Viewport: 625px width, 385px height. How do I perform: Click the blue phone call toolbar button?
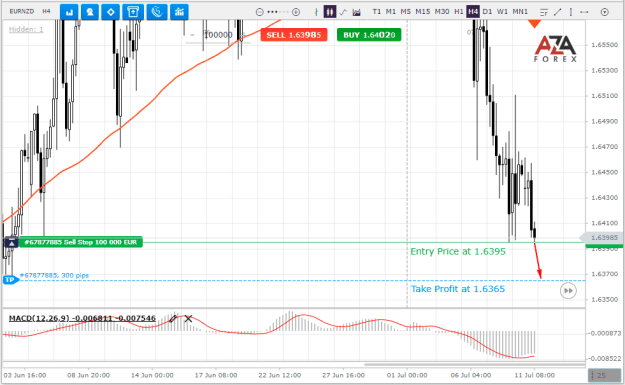[157, 12]
